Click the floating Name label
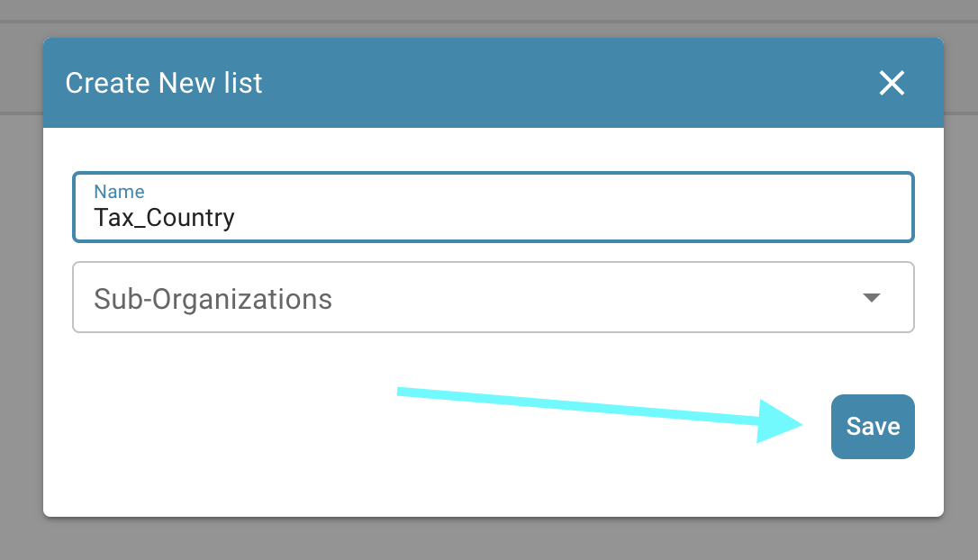This screenshot has width=978, height=560. 119,191
